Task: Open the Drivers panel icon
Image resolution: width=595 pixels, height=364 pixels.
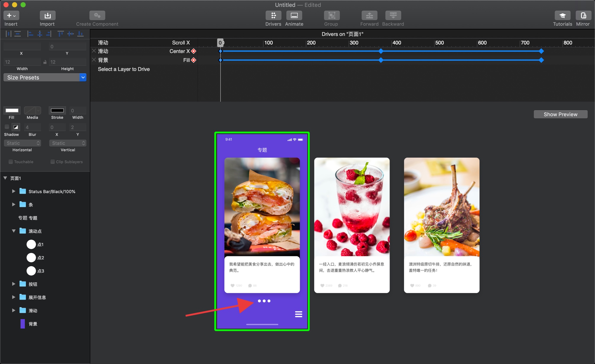Action: 273,15
